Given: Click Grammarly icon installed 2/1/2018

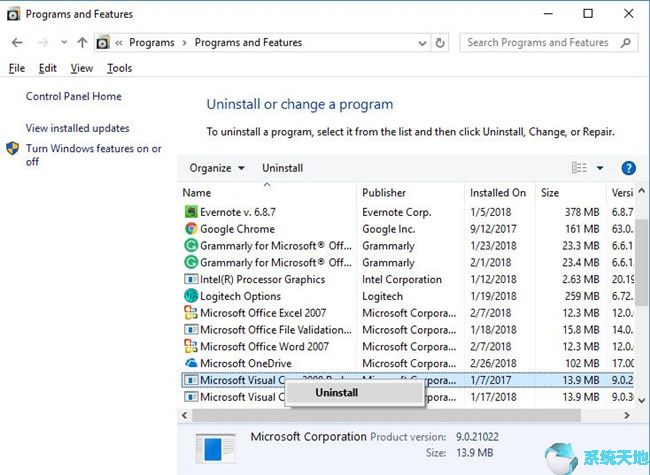Looking at the screenshot, I should pos(191,262).
